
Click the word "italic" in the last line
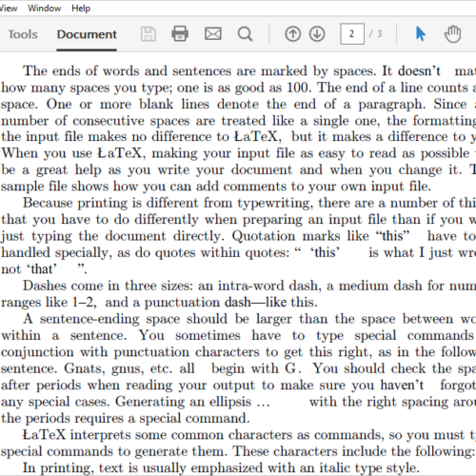(334, 468)
